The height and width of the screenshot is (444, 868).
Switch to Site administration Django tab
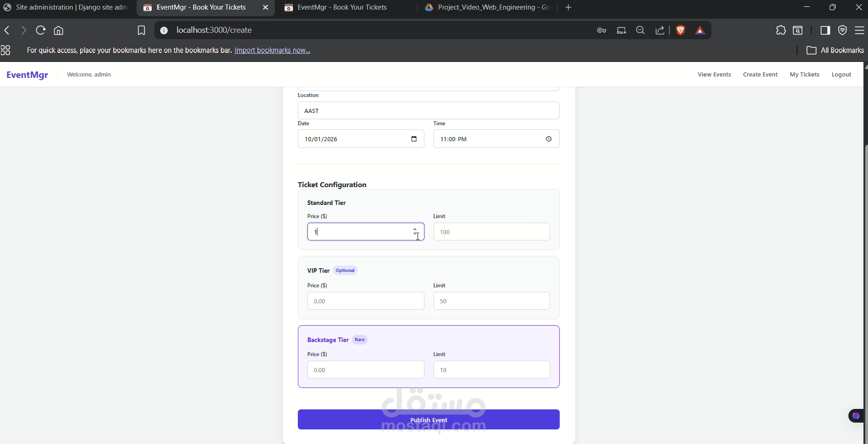pos(66,7)
